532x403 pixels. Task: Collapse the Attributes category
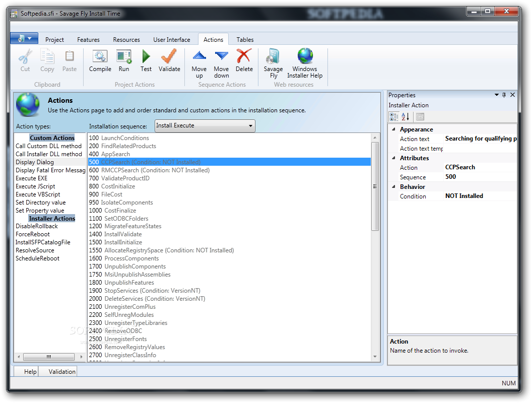pyautogui.click(x=393, y=158)
